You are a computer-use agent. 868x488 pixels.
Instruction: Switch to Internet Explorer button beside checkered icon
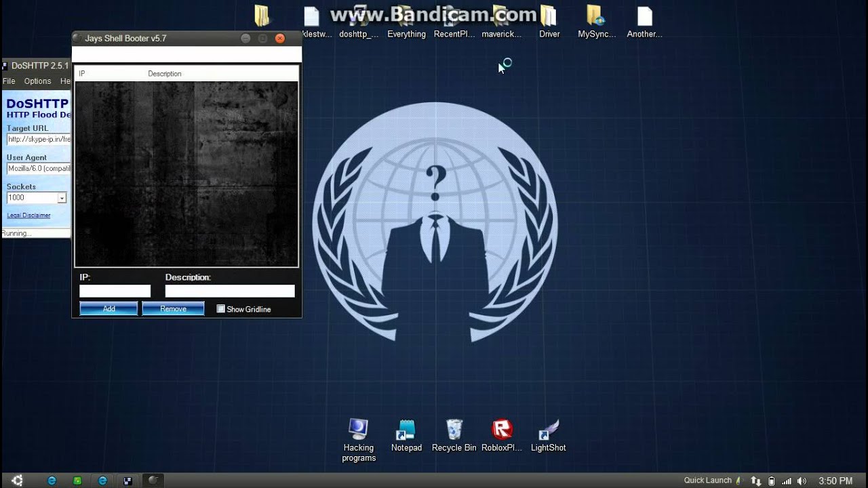click(102, 481)
